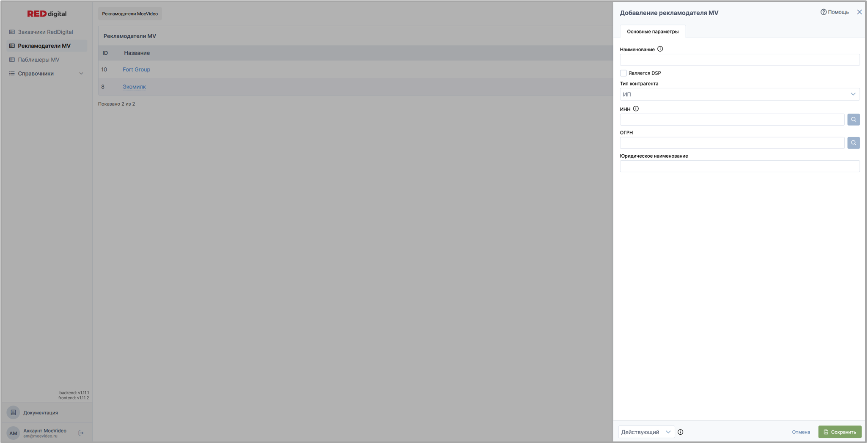Open the Документация icon in sidebar

point(13,412)
